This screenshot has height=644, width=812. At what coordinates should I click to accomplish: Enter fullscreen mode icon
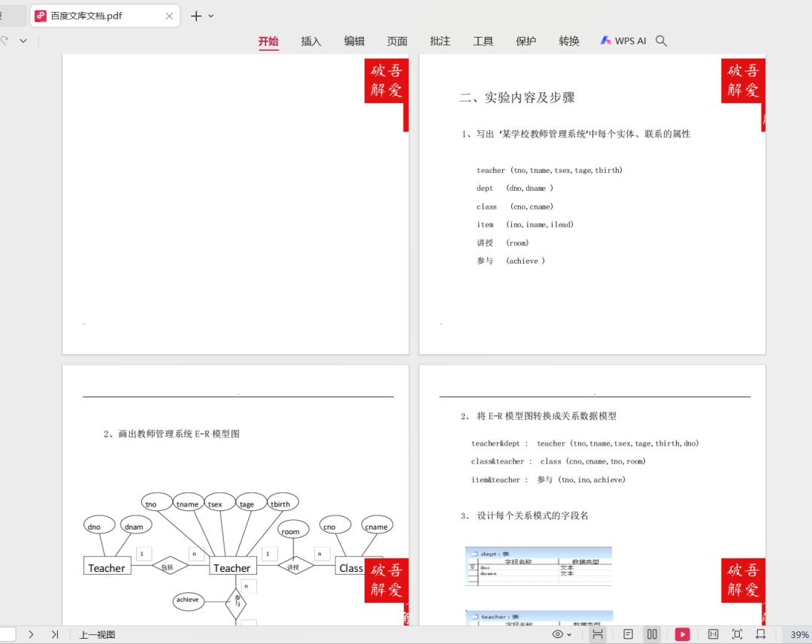[x=737, y=634]
